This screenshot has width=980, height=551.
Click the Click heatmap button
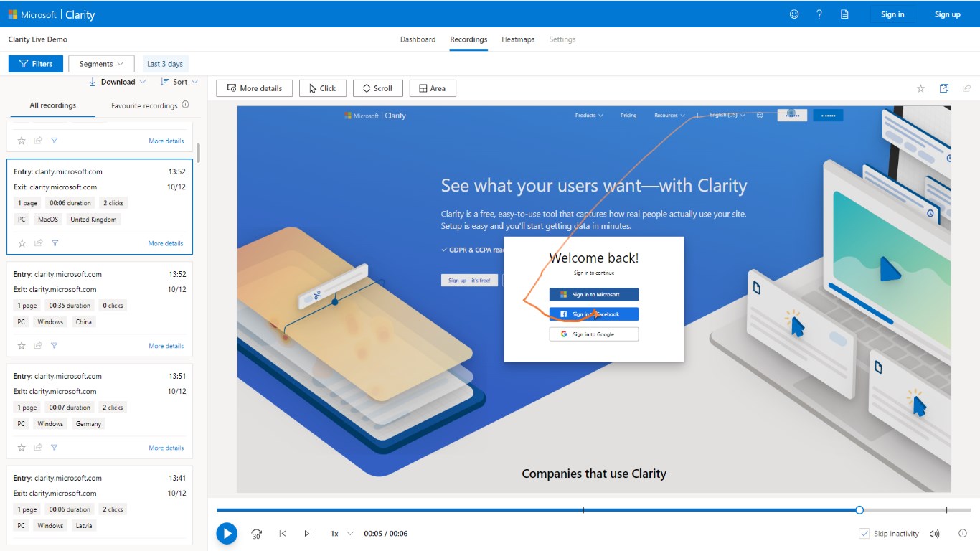coord(323,88)
